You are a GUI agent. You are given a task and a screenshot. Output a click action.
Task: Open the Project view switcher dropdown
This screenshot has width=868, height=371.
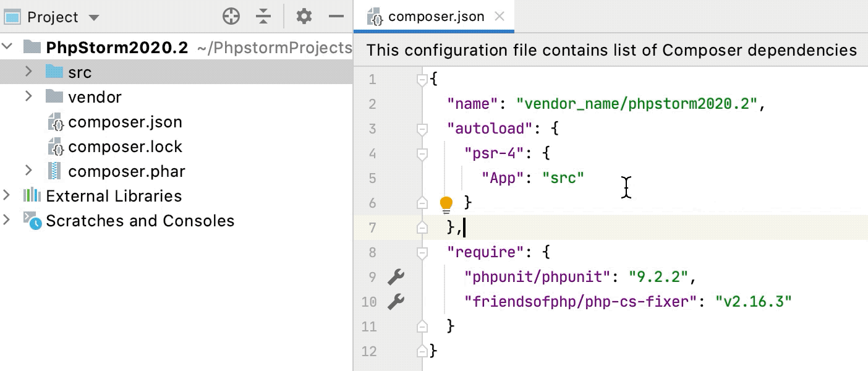(x=94, y=17)
